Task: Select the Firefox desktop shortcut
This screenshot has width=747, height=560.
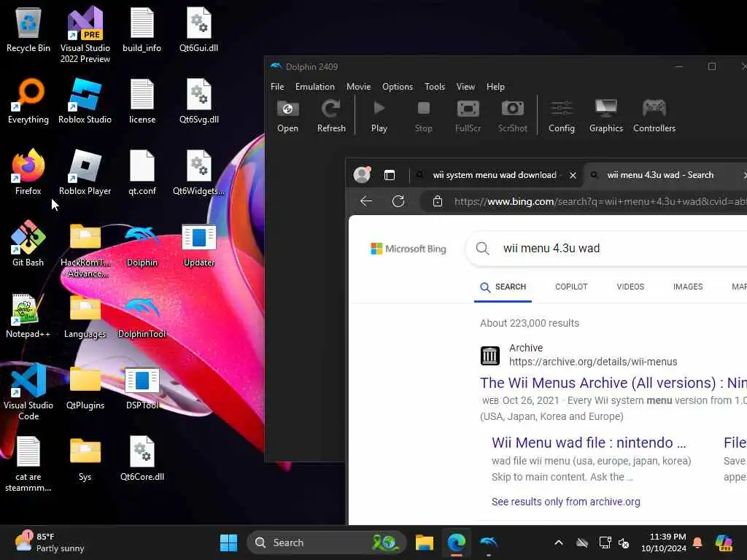Action: click(28, 172)
